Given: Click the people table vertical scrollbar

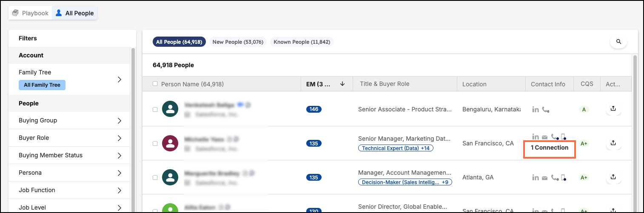Looking at the screenshot, I should click(x=635, y=133).
